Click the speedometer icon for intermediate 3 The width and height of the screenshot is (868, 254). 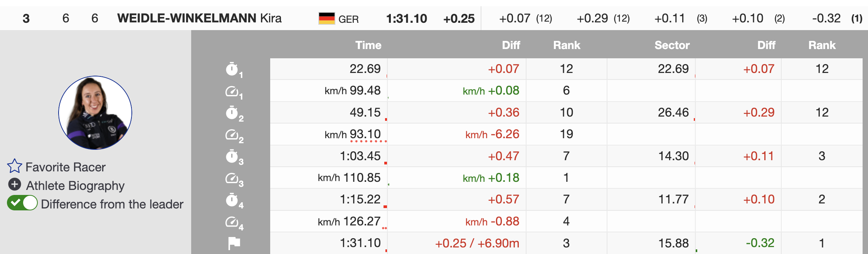[x=232, y=178]
